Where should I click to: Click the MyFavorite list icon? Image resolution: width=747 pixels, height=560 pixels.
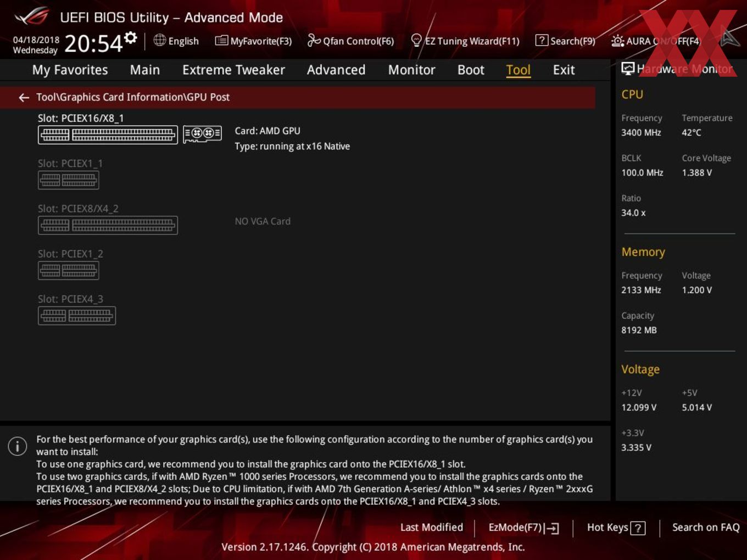point(221,41)
